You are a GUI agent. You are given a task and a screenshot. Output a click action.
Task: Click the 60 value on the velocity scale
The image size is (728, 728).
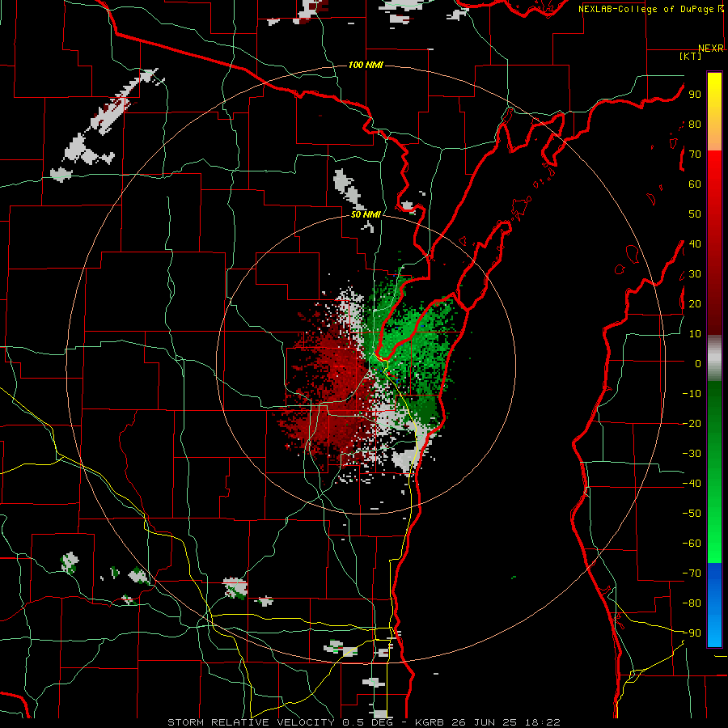click(695, 184)
